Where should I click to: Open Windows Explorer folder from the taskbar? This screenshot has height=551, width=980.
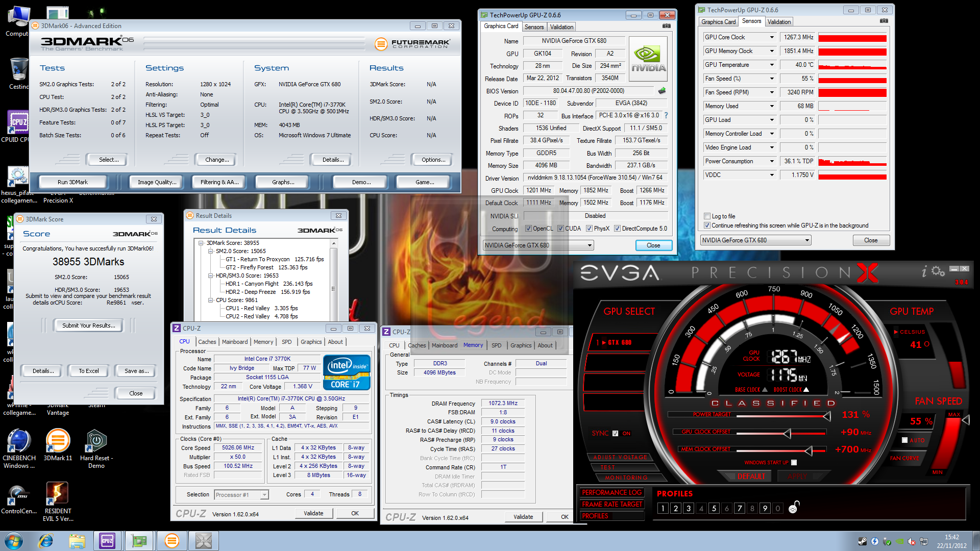[77, 541]
